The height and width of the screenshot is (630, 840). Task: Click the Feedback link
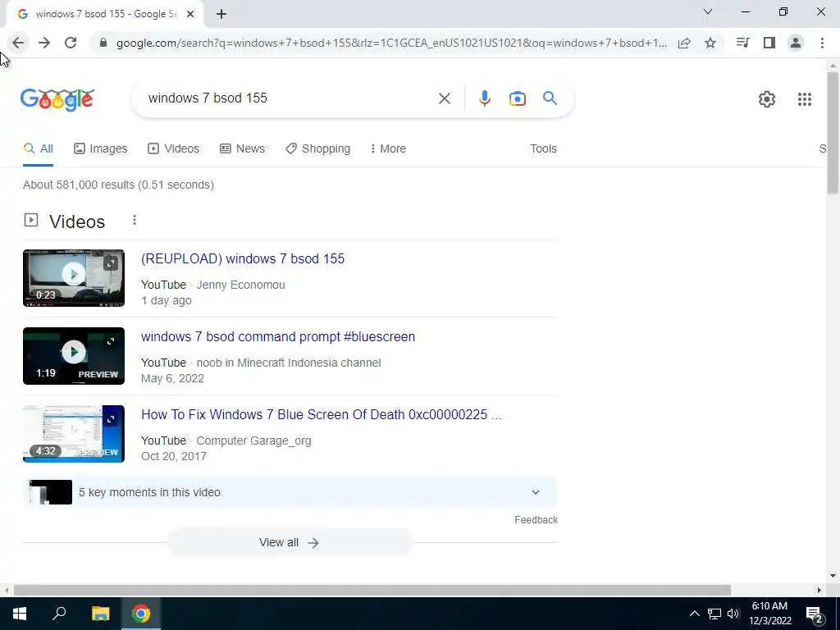click(x=536, y=519)
